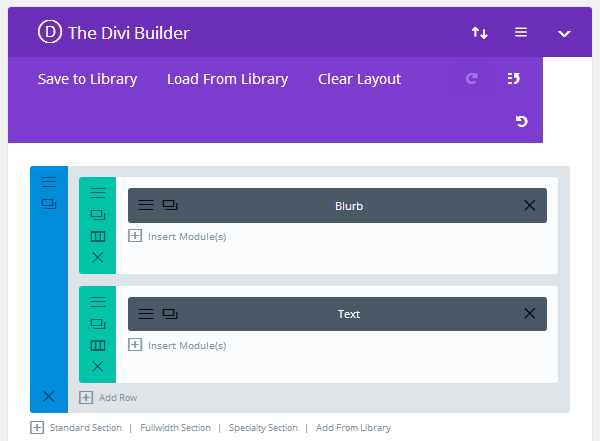
Task: Open the history list icon
Action: [514, 78]
